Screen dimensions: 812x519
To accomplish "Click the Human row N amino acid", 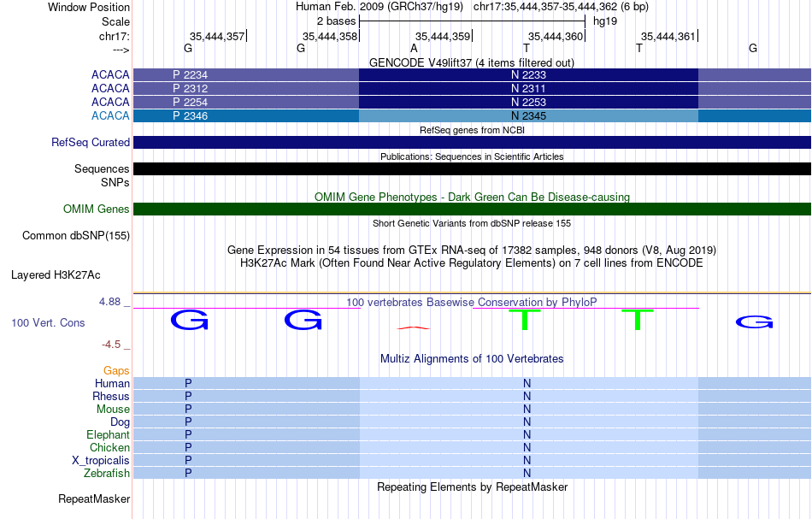I will click(527, 383).
